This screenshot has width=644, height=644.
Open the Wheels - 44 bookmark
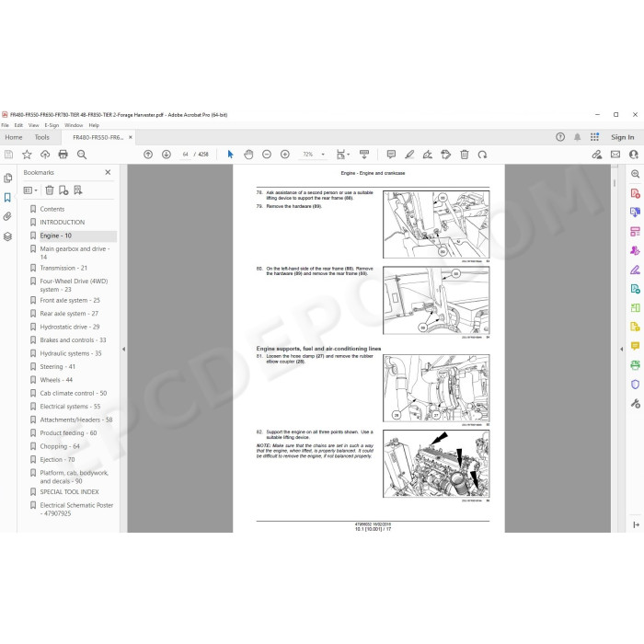click(56, 380)
